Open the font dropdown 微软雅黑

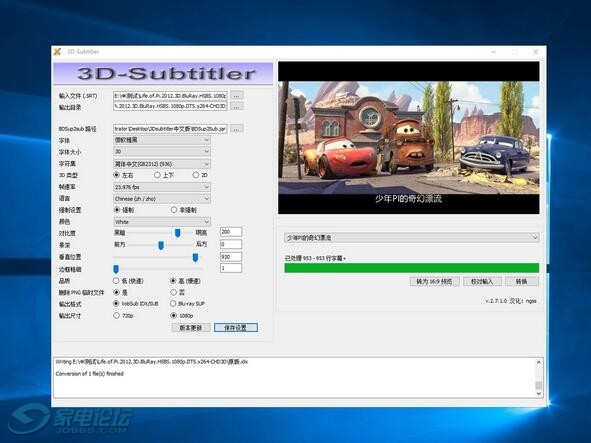pyautogui.click(x=162, y=140)
